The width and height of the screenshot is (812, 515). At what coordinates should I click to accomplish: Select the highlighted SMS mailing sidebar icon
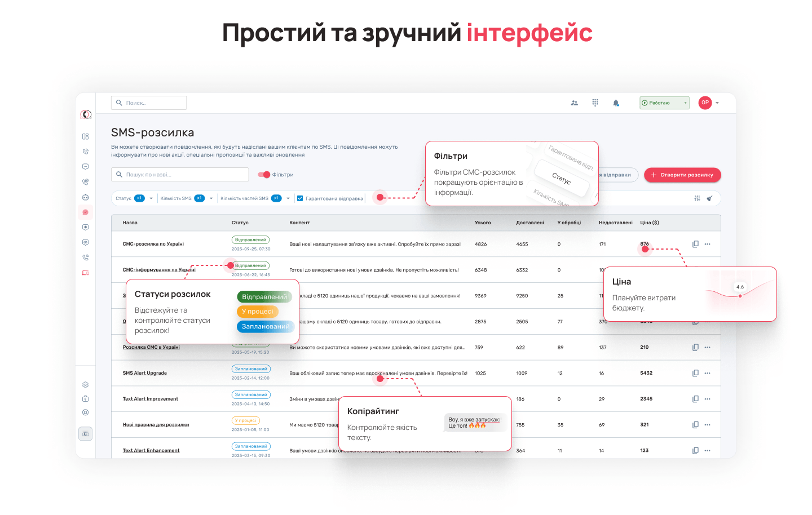(x=85, y=212)
